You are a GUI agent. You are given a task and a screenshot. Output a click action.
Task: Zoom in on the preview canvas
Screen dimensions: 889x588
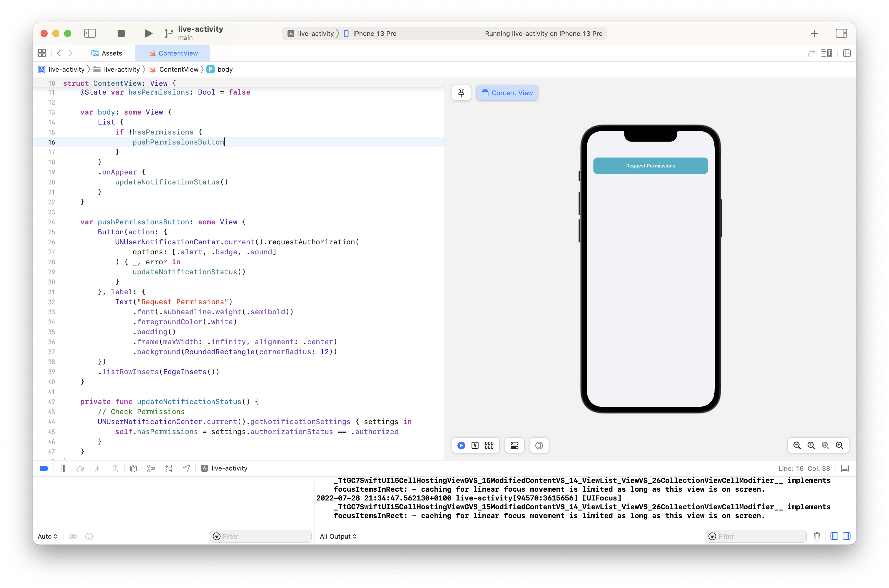point(839,446)
